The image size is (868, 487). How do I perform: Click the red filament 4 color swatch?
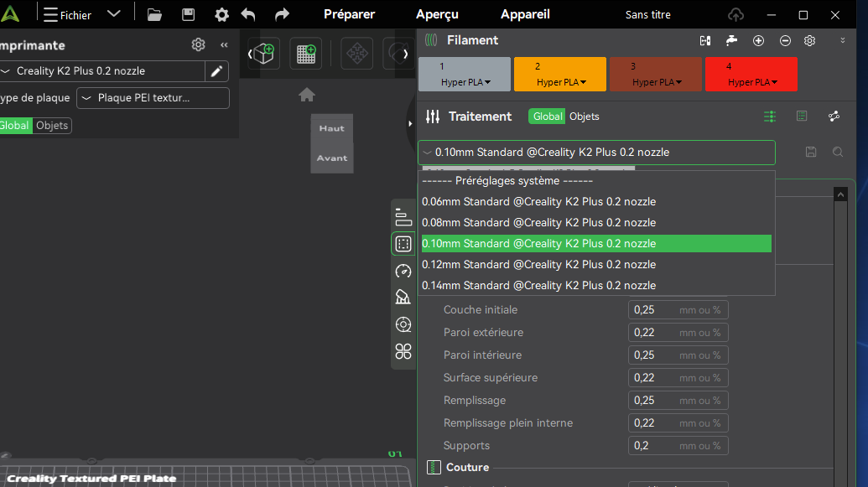pyautogui.click(x=751, y=74)
